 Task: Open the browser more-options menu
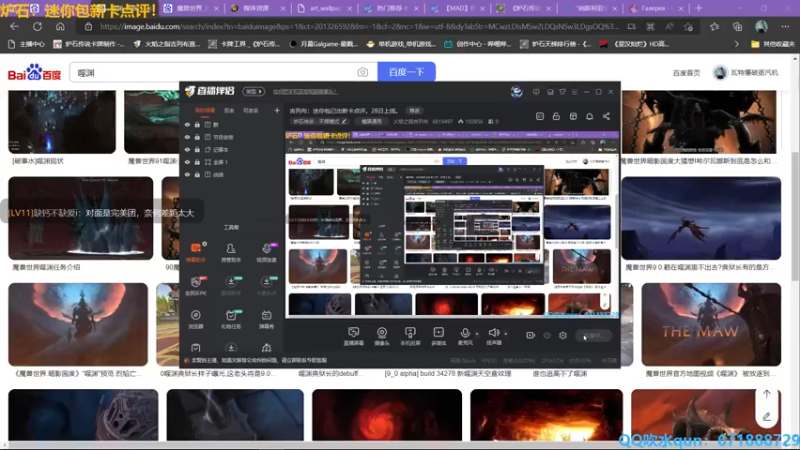click(x=785, y=26)
